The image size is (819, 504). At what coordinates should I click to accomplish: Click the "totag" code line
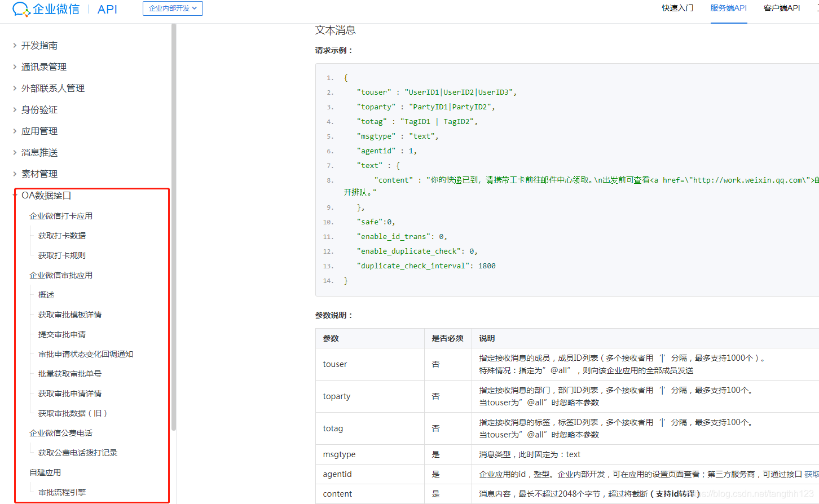(417, 122)
